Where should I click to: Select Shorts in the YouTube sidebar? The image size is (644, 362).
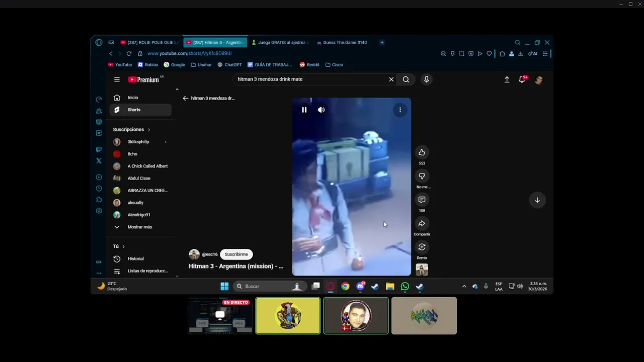140,110
